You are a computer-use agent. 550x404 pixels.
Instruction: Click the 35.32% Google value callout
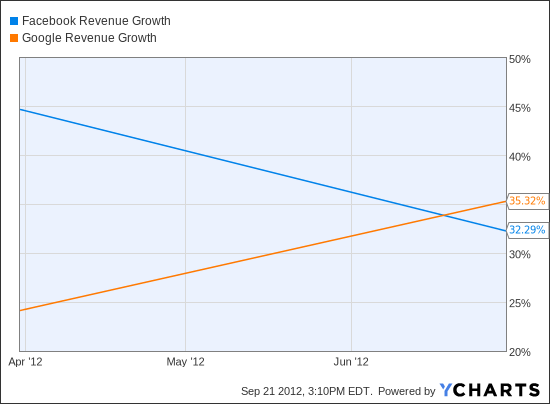[528, 201]
